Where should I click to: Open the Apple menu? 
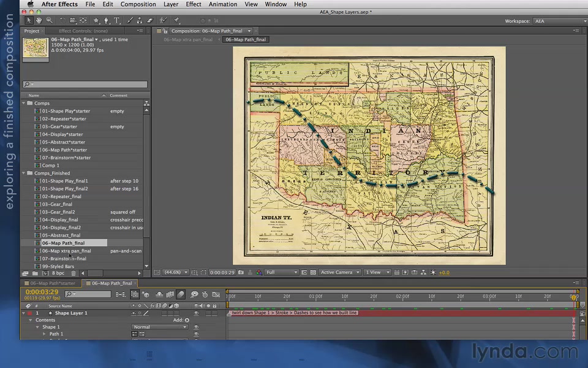(31, 4)
